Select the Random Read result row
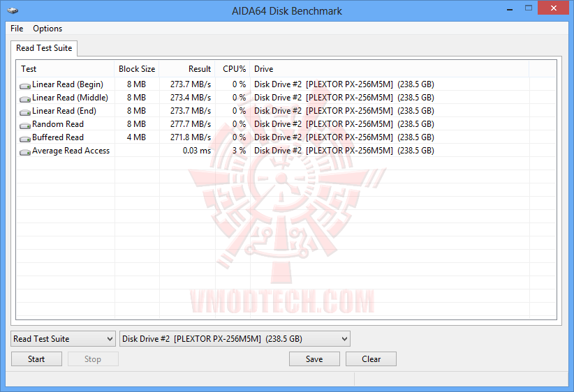 coord(286,124)
